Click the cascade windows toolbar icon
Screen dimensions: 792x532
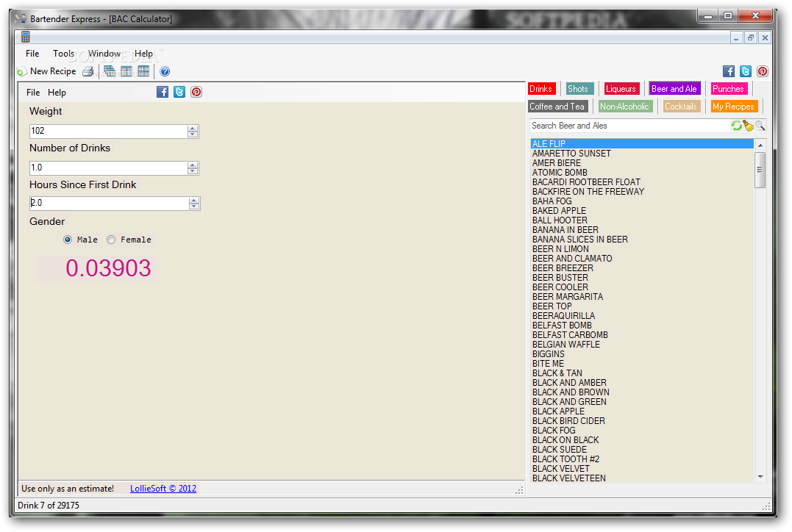[x=110, y=71]
